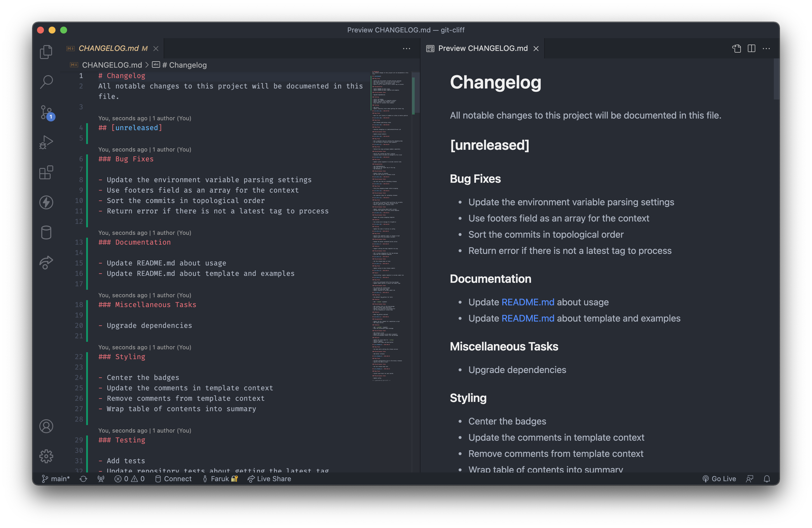
Task: Open the Extensions panel icon
Action: click(47, 172)
